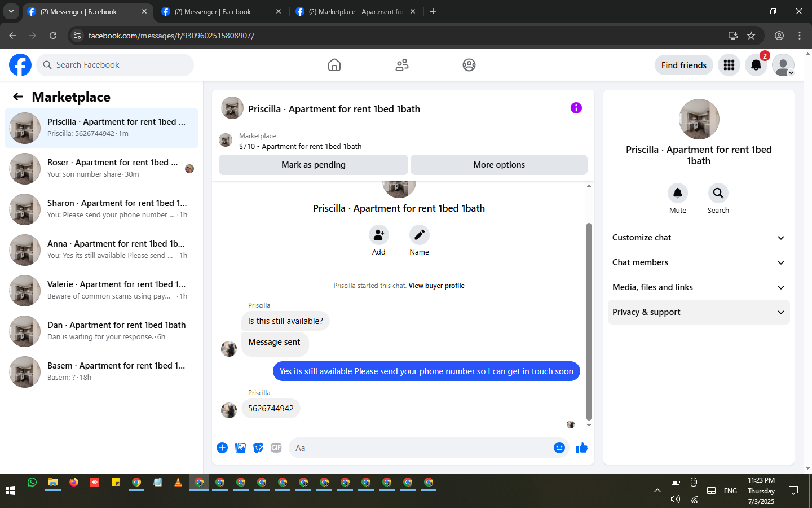
Task: Edit chat name pencil icon
Action: coord(420,235)
